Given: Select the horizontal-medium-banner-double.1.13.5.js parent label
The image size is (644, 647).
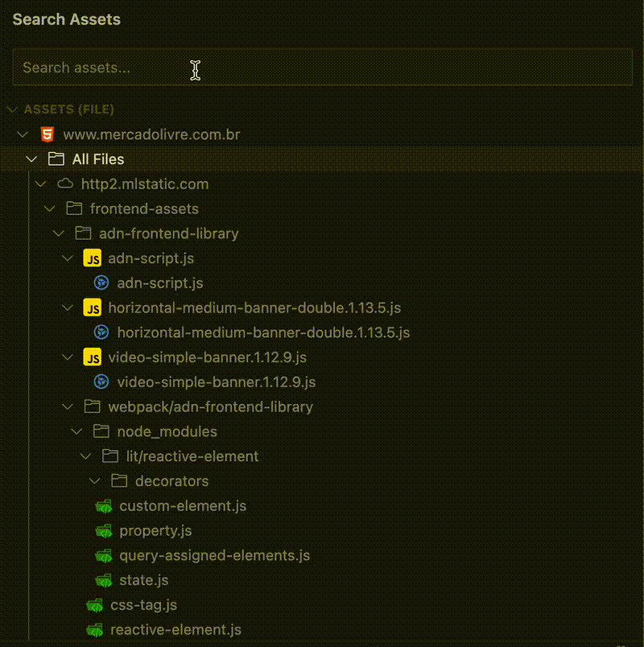Looking at the screenshot, I should 254,308.
